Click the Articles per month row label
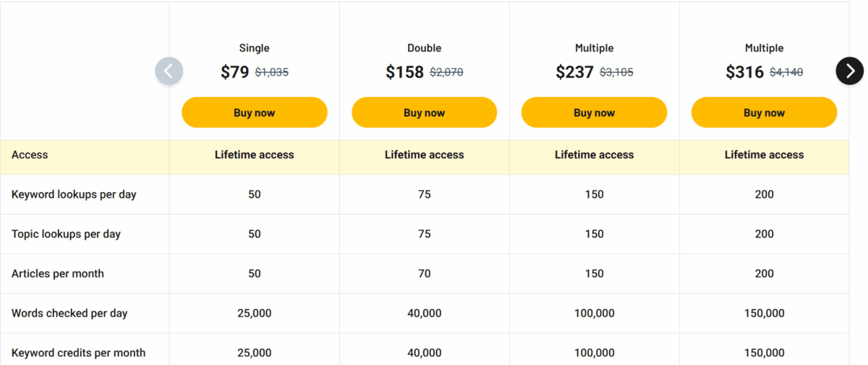868x365 pixels. [x=58, y=274]
